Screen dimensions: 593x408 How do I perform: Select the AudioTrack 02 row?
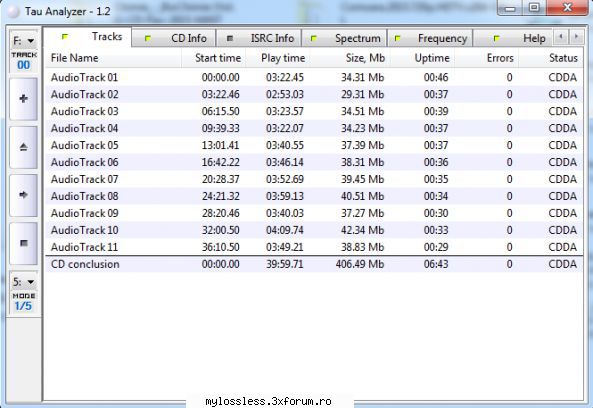314,95
